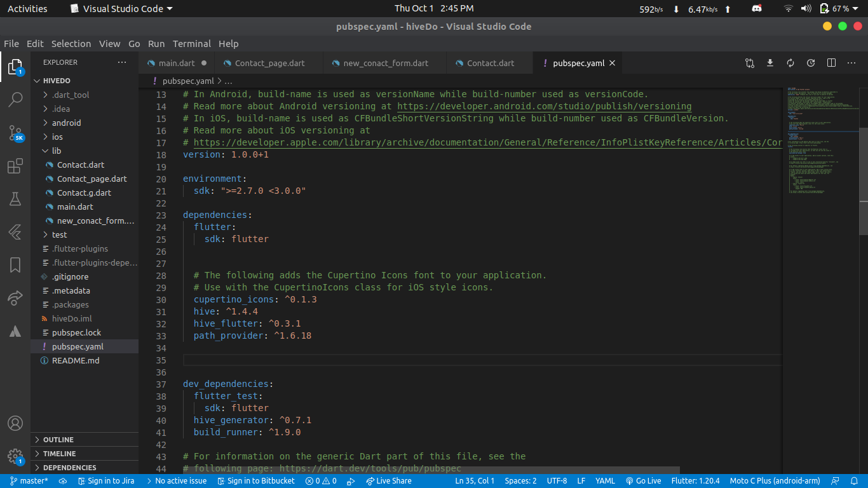This screenshot has height=488, width=868.
Task: Click Sign in to Jira
Action: click(x=106, y=481)
